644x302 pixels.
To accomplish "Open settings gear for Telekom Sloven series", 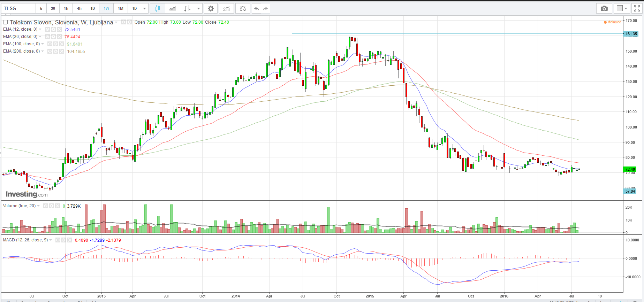I will (129, 22).
